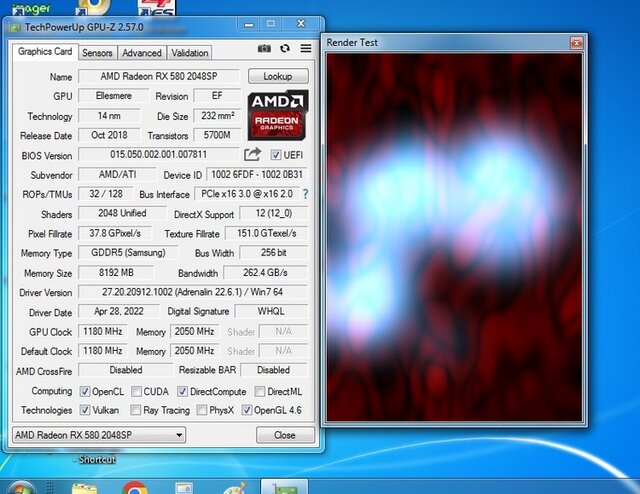This screenshot has height=494, width=640.
Task: Open Google Chrome from the taskbar
Action: (135, 487)
